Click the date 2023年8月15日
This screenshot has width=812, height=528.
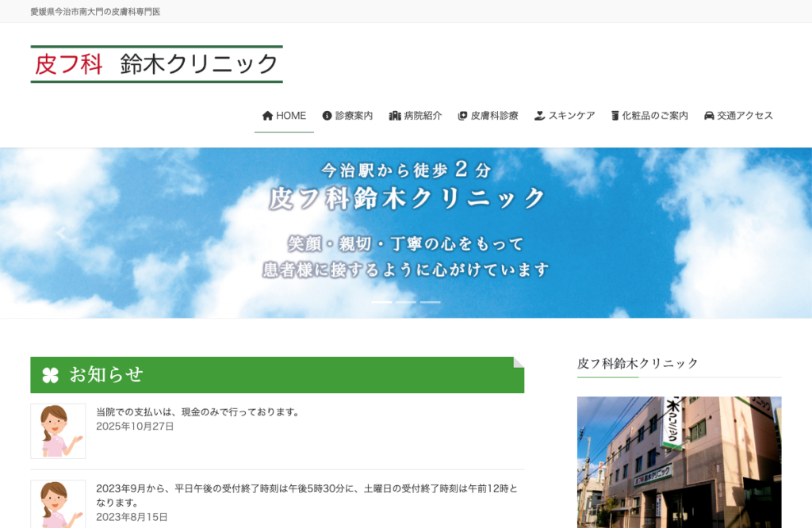pos(132,517)
